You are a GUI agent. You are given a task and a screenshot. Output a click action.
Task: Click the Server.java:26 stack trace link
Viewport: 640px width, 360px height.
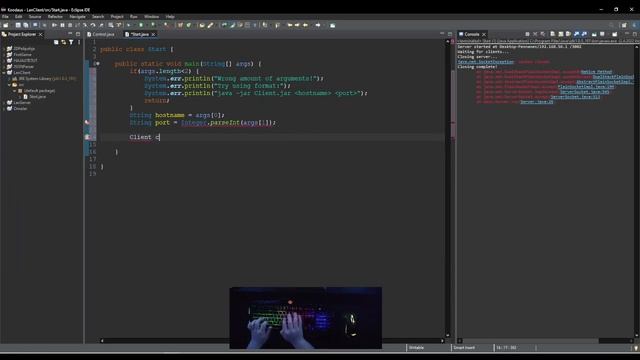tap(536, 102)
